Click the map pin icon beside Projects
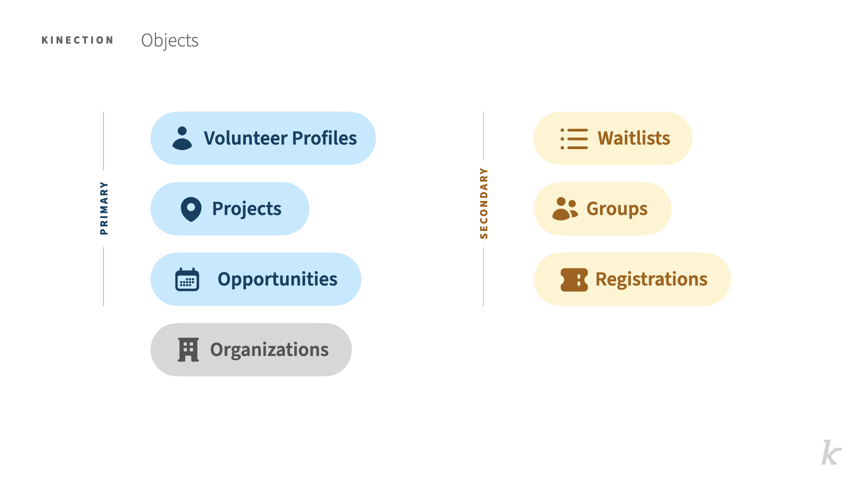The width and height of the screenshot is (868, 488). click(191, 209)
